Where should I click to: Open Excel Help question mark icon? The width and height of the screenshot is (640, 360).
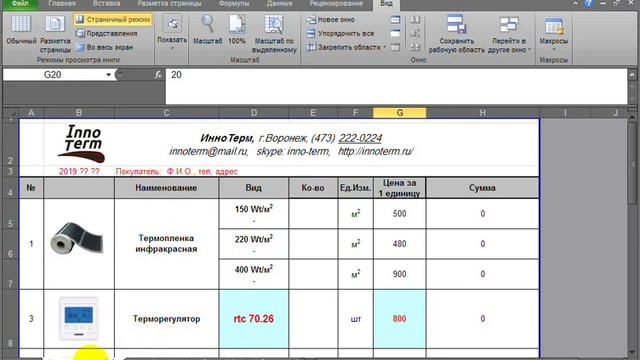pyautogui.click(x=588, y=4)
